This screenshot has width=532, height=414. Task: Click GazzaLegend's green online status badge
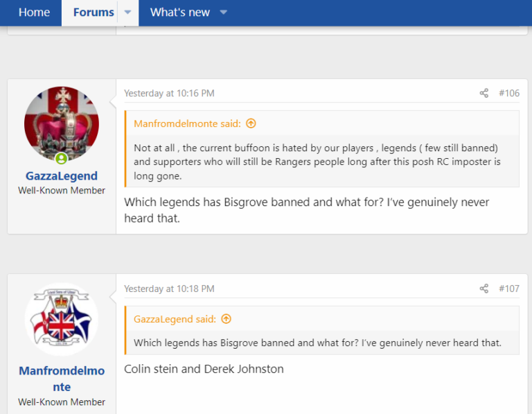click(62, 158)
